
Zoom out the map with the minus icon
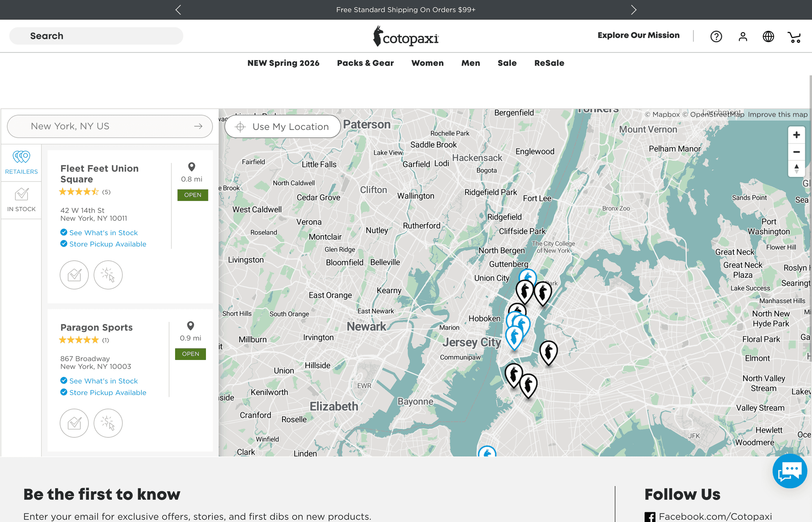(796, 152)
